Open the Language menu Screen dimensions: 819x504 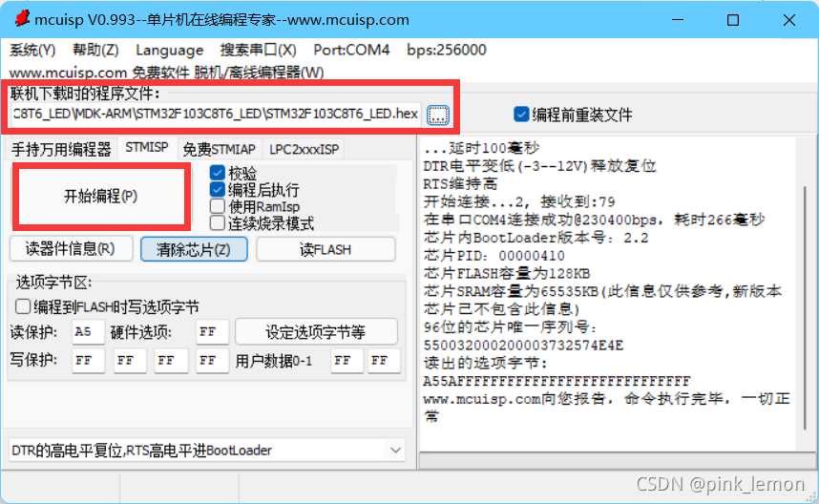pyautogui.click(x=169, y=51)
